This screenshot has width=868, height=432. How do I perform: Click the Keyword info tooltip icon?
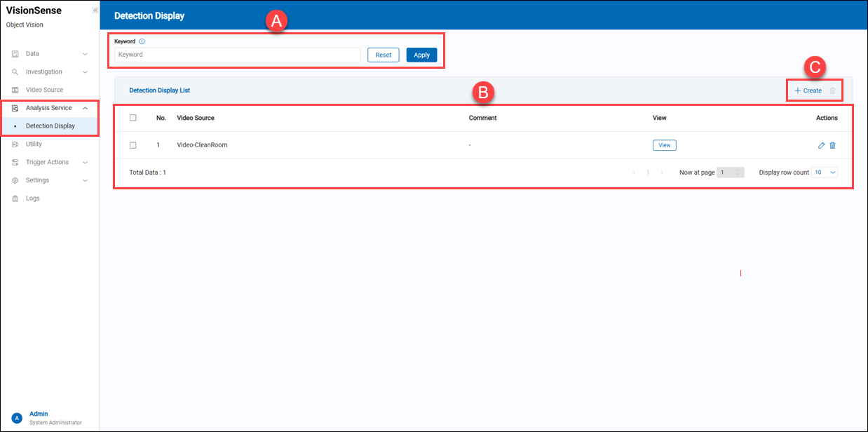[x=142, y=41]
